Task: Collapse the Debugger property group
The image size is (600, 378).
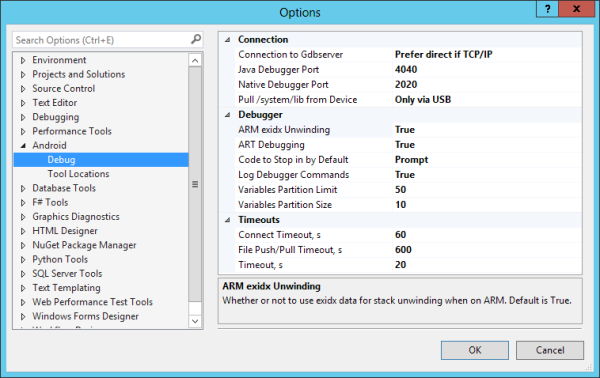Action: [228, 114]
